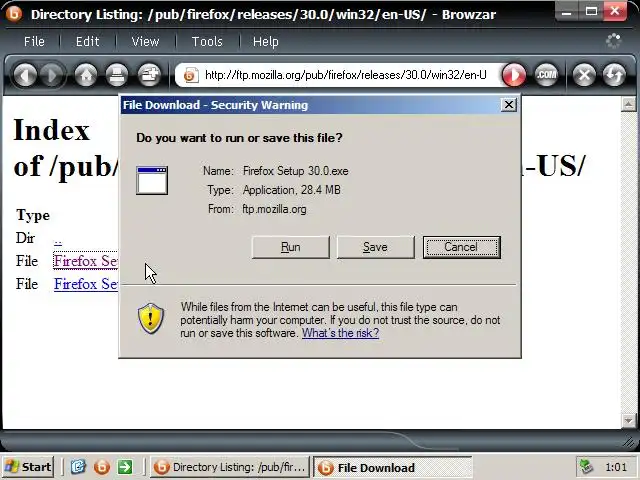
Task: Open the Tools menu
Action: 207,42
